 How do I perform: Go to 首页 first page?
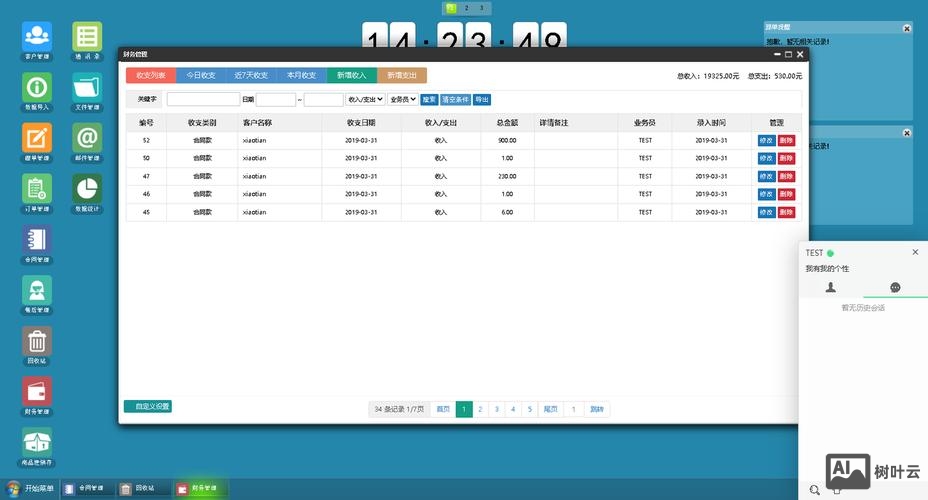coord(443,409)
